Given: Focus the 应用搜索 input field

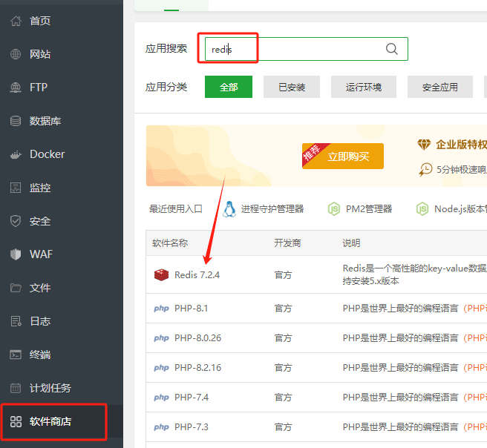Looking at the screenshot, I should click(297, 49).
